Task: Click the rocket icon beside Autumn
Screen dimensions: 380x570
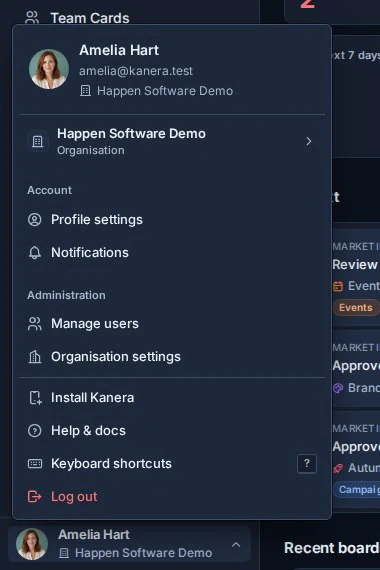Action: point(338,468)
